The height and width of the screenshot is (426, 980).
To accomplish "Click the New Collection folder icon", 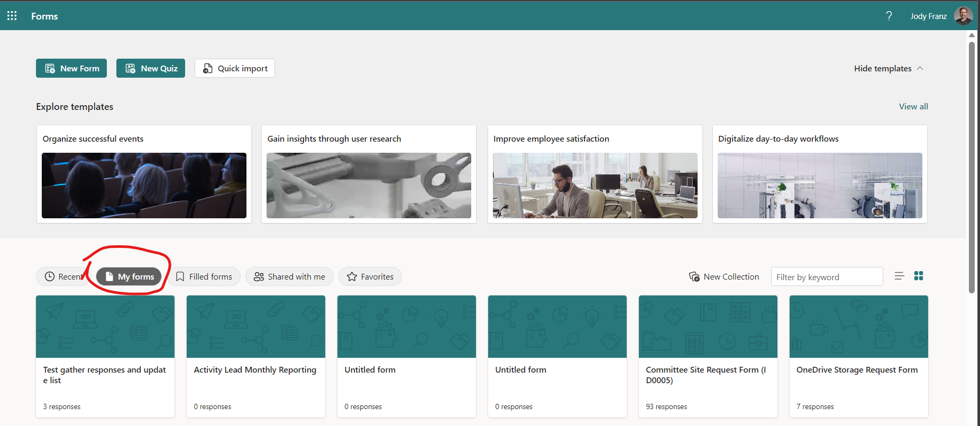I will point(694,276).
